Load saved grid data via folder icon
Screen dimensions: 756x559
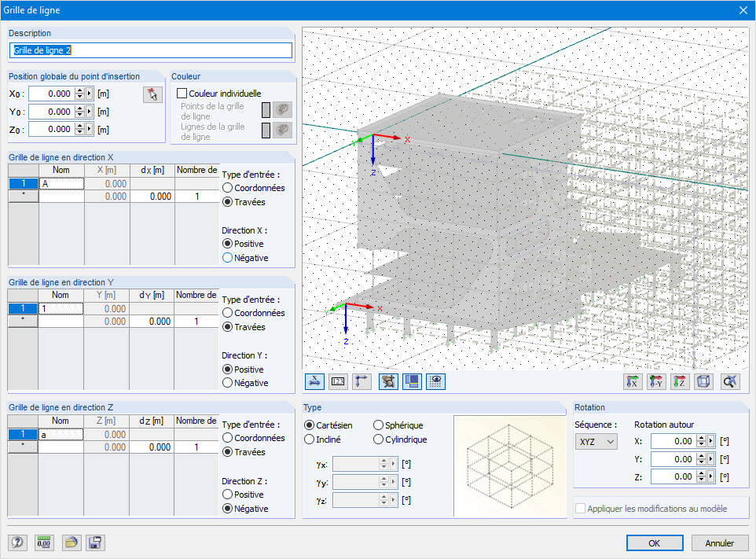[72, 542]
